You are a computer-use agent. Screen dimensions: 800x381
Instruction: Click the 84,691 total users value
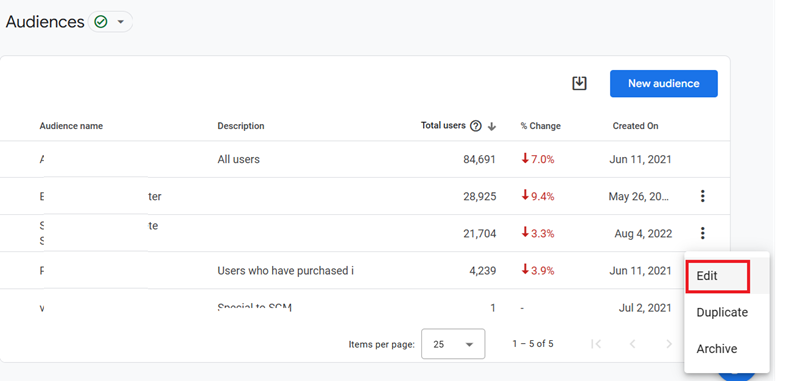click(479, 160)
